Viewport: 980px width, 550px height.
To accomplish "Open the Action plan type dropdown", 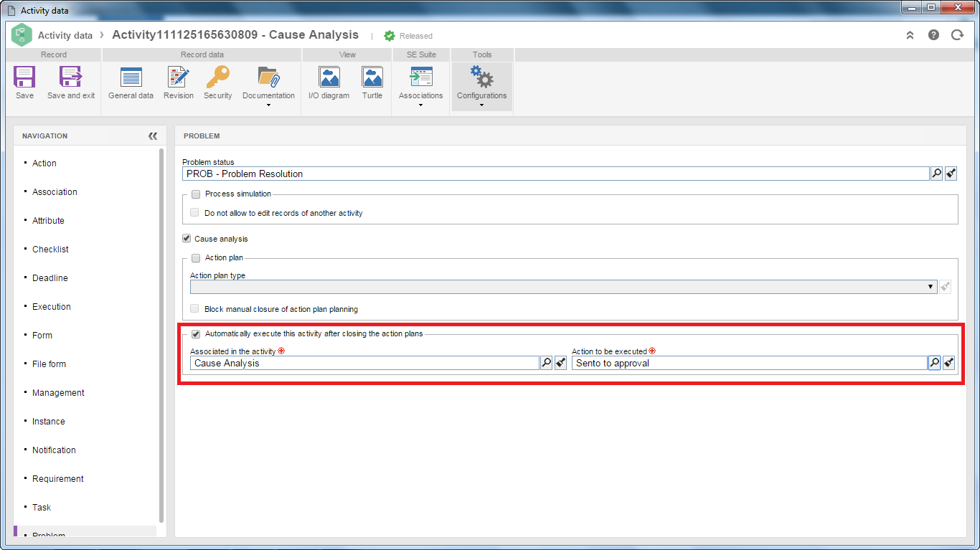I will pyautogui.click(x=931, y=286).
